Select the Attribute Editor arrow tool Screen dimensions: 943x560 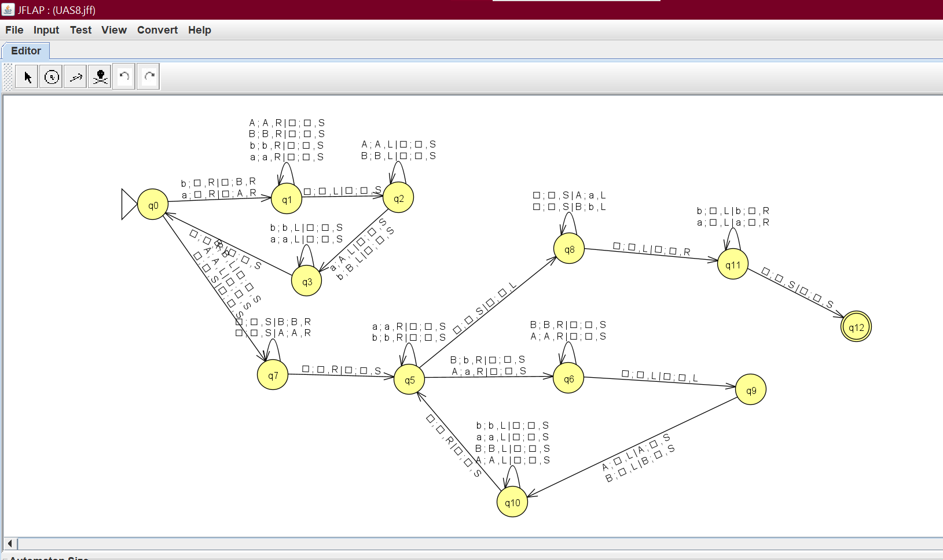(x=27, y=77)
